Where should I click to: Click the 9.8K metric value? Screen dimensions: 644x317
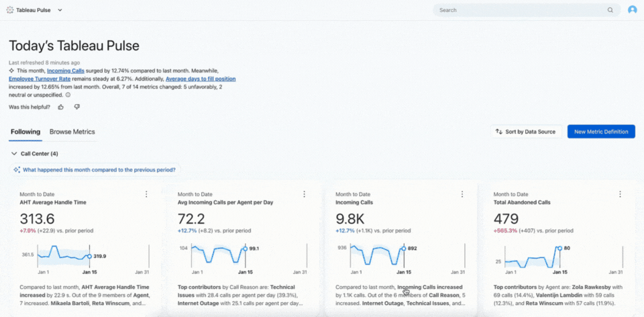[x=350, y=219]
